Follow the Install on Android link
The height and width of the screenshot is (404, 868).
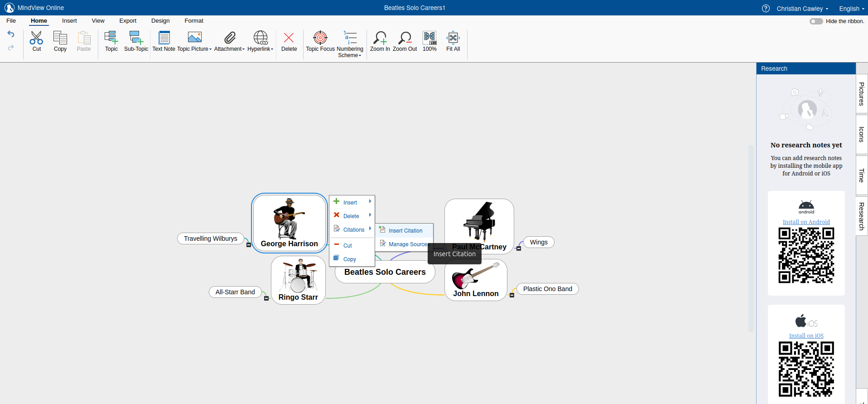806,222
